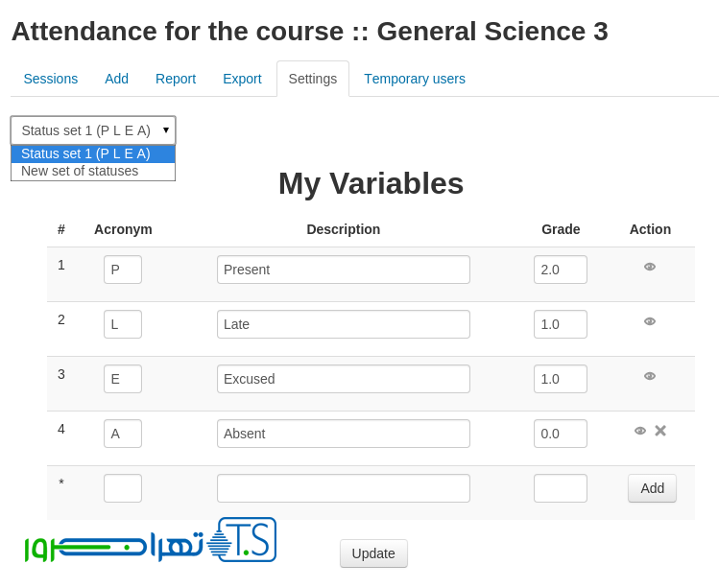Open the Report tab
719x588 pixels.
[176, 79]
